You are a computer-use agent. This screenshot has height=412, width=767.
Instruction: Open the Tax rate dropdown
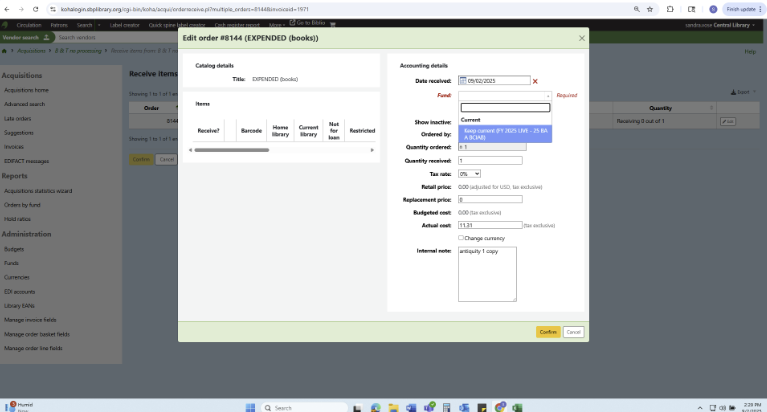click(x=469, y=173)
